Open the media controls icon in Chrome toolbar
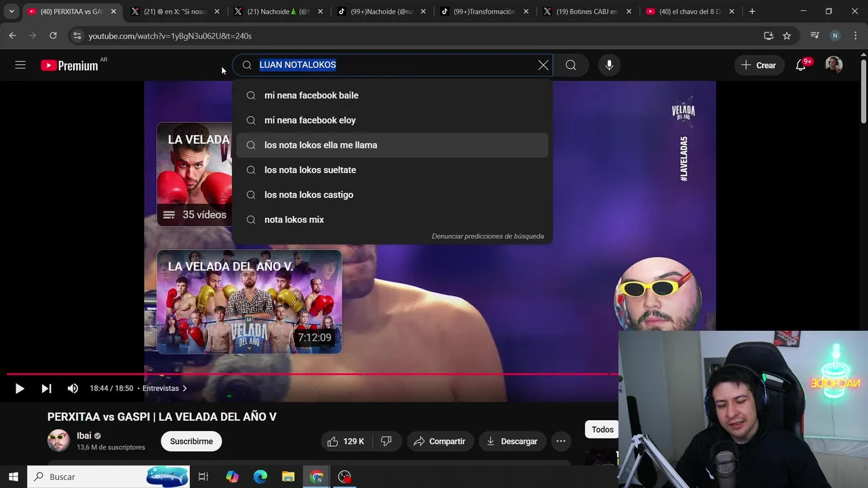The image size is (868, 488). (815, 36)
